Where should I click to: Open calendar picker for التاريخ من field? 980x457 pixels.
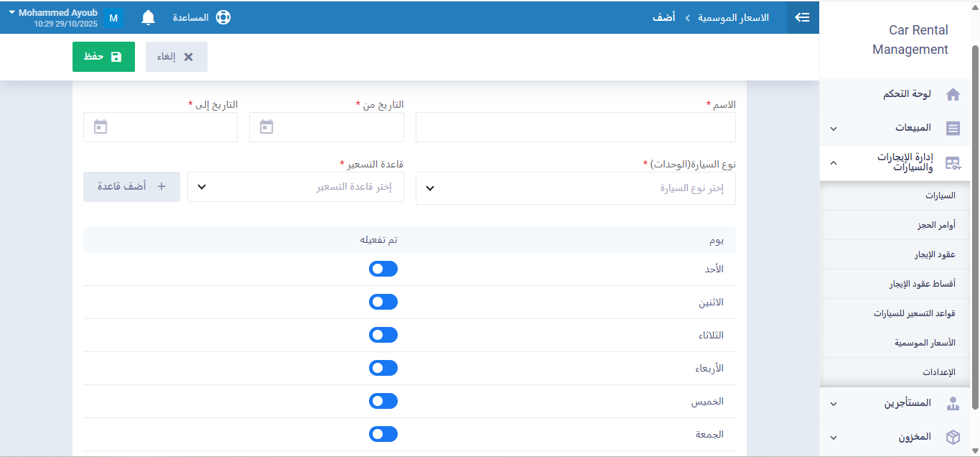pyautogui.click(x=266, y=127)
